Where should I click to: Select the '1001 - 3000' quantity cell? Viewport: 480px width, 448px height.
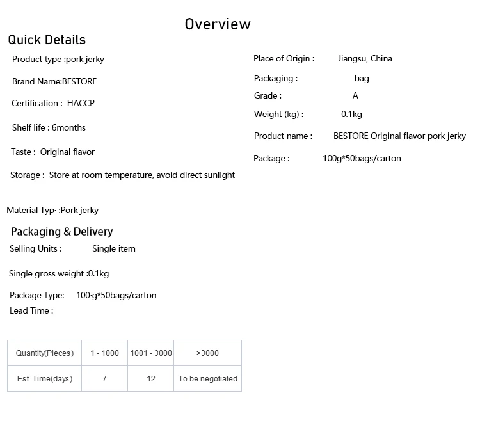[151, 353]
